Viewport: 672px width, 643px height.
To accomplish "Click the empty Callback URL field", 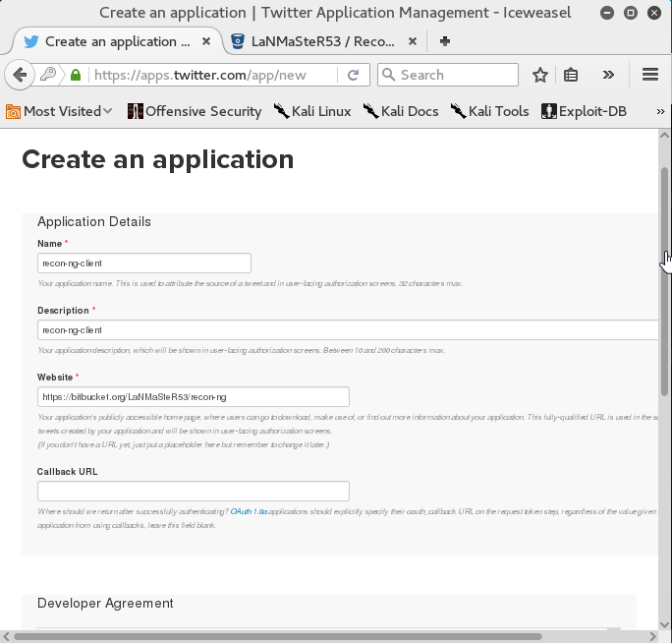I will [194, 492].
